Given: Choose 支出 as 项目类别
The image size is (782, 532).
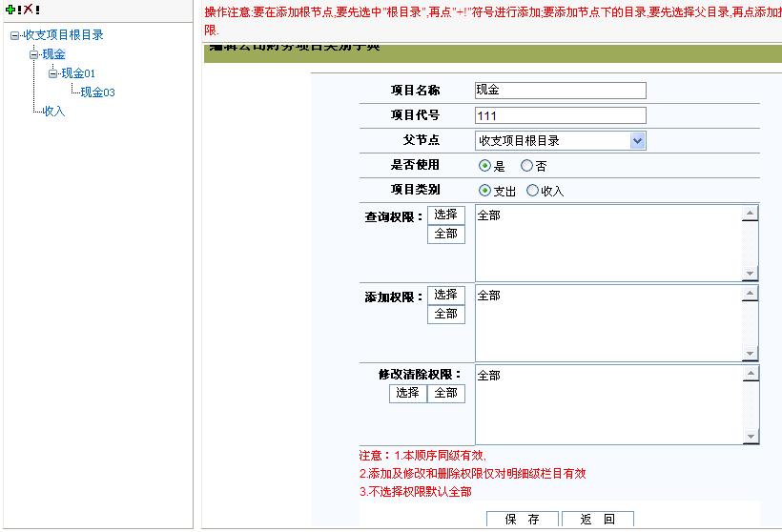Looking at the screenshot, I should pyautogui.click(x=484, y=191).
